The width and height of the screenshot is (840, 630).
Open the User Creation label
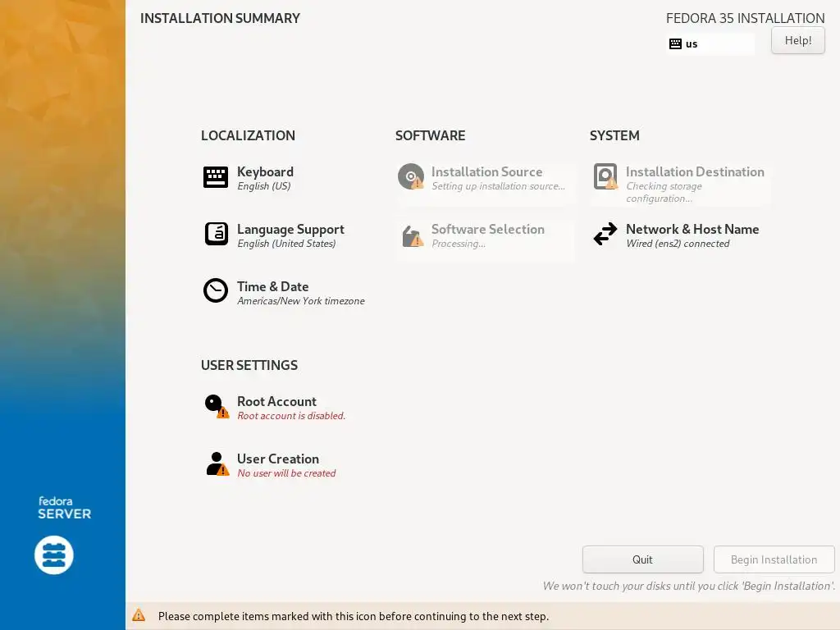[x=277, y=459]
